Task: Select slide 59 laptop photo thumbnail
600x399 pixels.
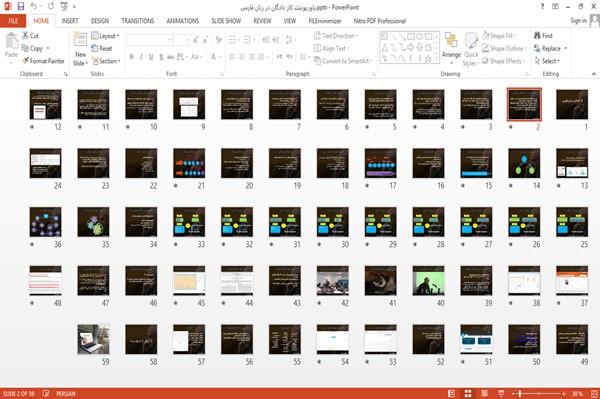Action: click(x=93, y=339)
